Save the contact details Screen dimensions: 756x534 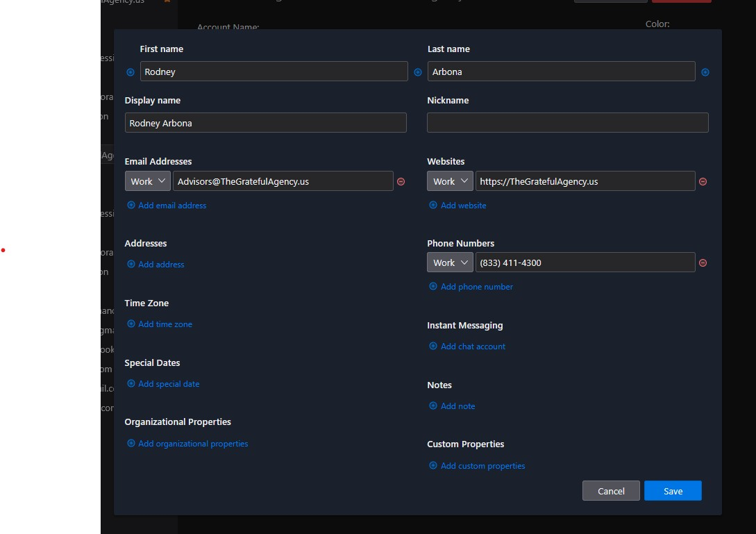(673, 490)
